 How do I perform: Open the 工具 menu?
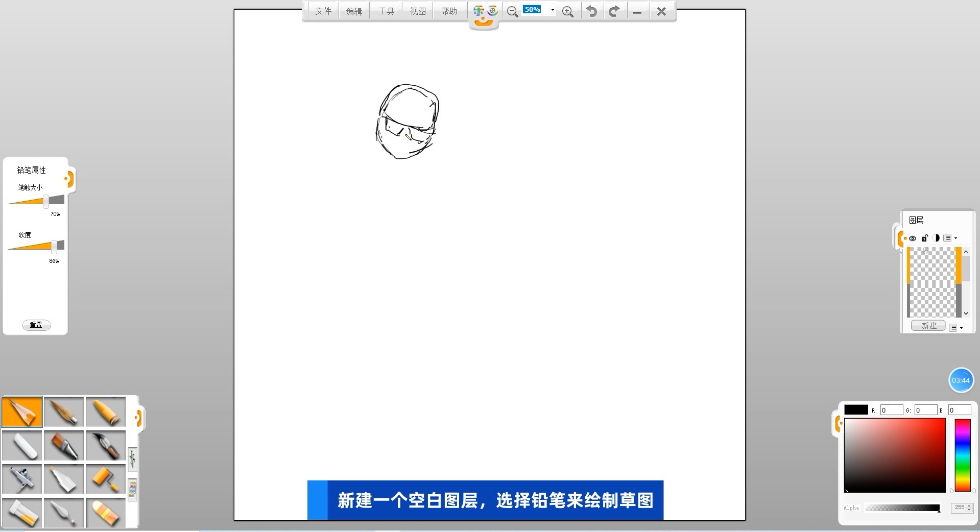(386, 11)
